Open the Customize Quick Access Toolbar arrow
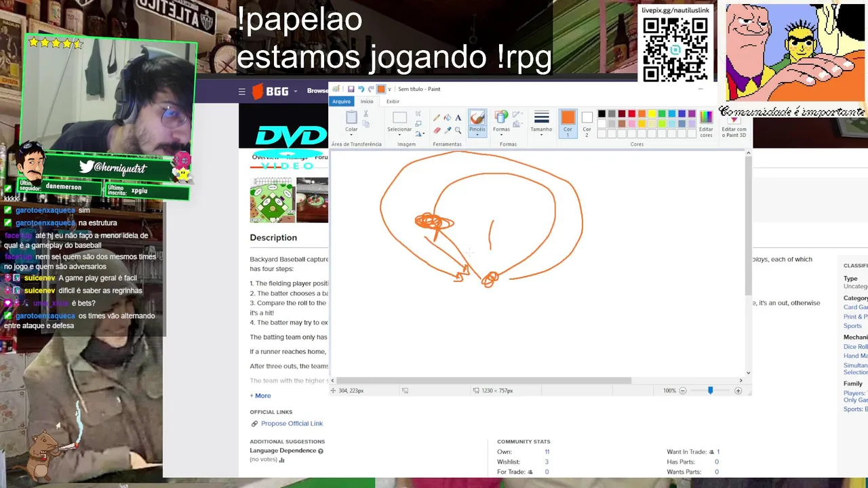The image size is (868, 488). tap(389, 89)
